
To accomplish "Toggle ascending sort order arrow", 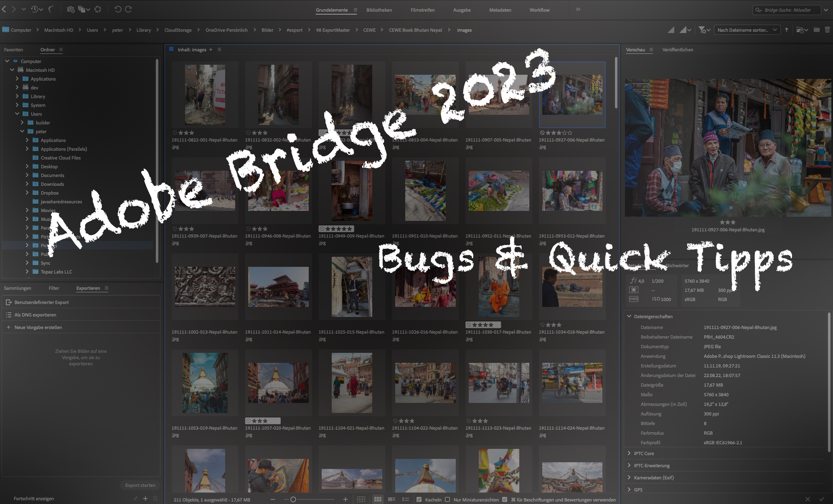I will tap(787, 30).
